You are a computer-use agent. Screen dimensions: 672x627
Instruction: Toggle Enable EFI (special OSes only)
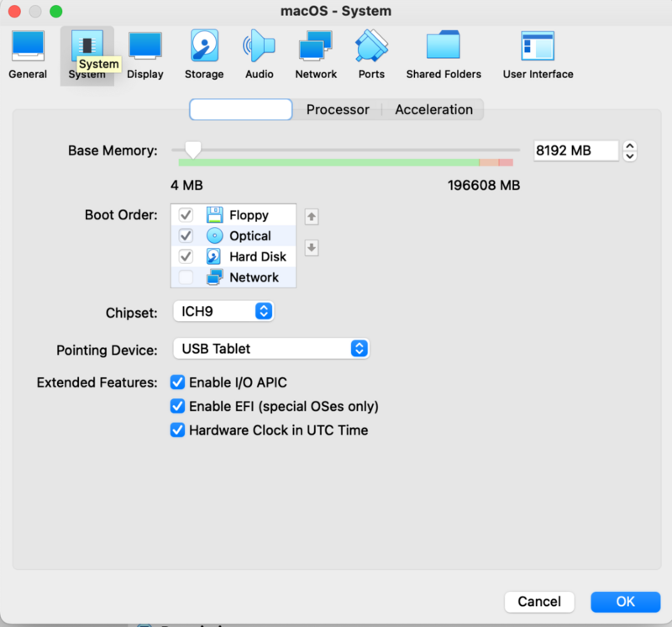pos(177,406)
